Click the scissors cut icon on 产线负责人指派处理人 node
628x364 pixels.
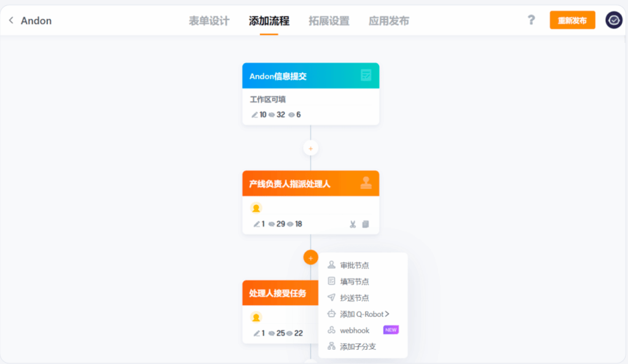tap(353, 224)
